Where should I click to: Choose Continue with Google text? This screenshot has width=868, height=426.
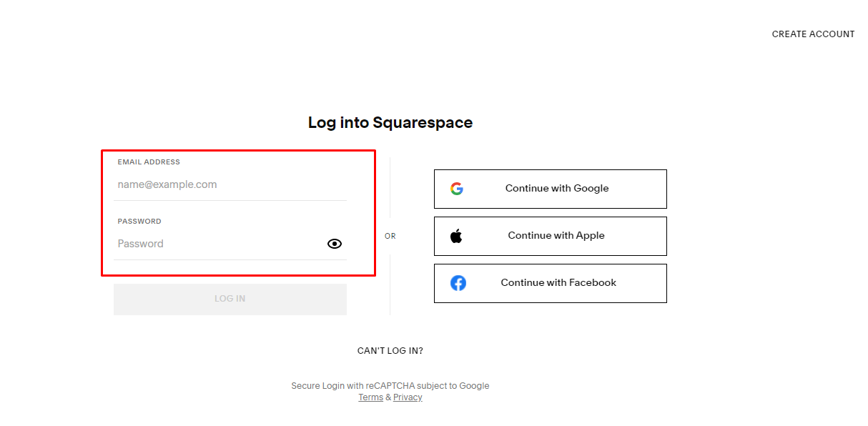coord(557,189)
